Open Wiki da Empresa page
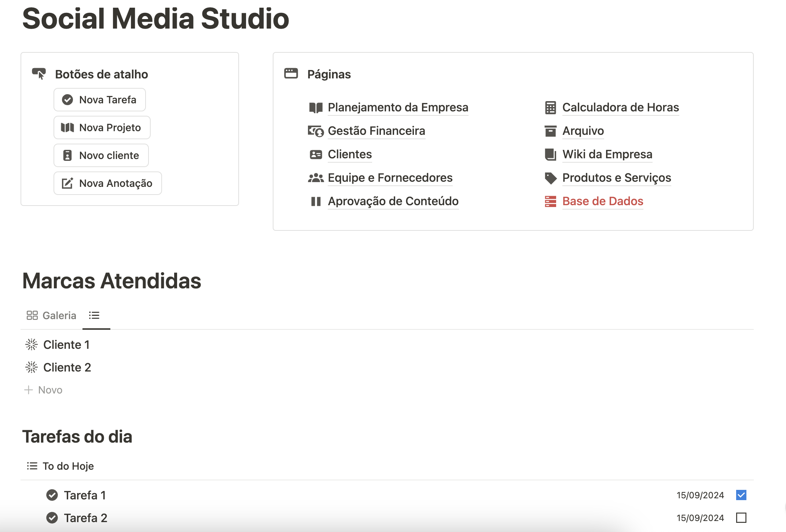This screenshot has width=786, height=532. click(x=607, y=154)
